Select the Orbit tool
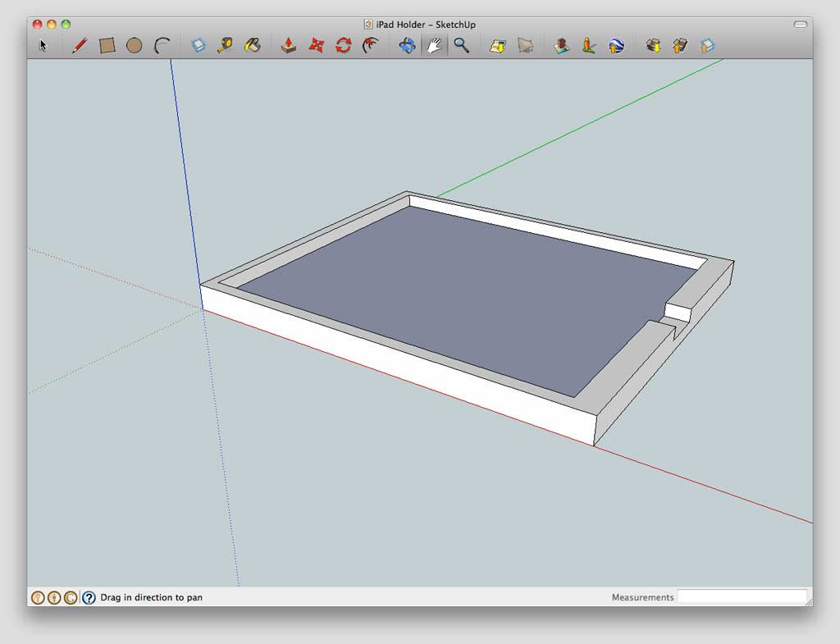Viewport: 840px width, 644px height. pos(407,45)
